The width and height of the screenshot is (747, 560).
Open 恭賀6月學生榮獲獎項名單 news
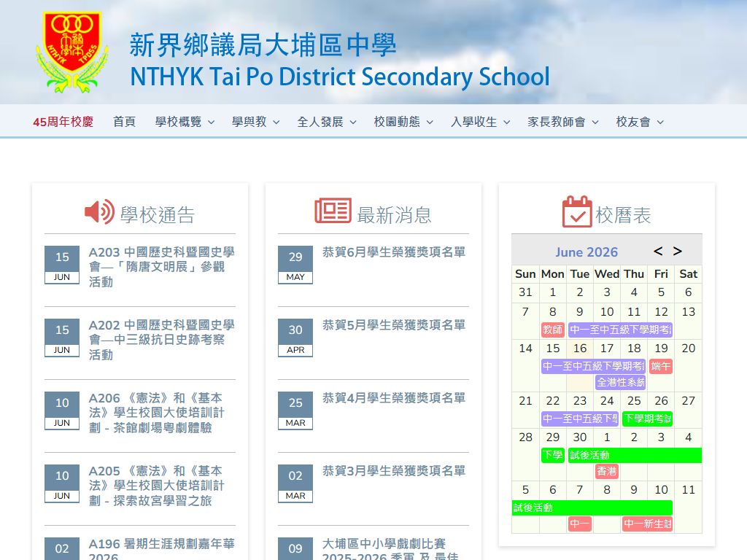click(393, 252)
